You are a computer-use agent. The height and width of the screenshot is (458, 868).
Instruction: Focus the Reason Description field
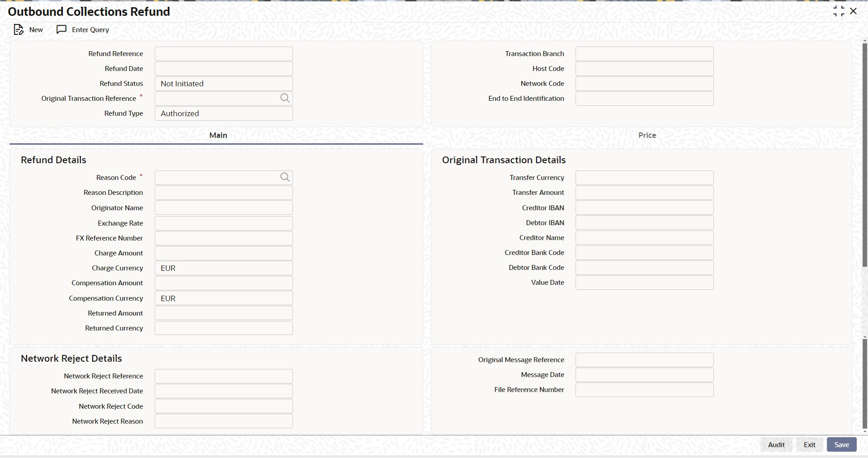[x=224, y=193]
